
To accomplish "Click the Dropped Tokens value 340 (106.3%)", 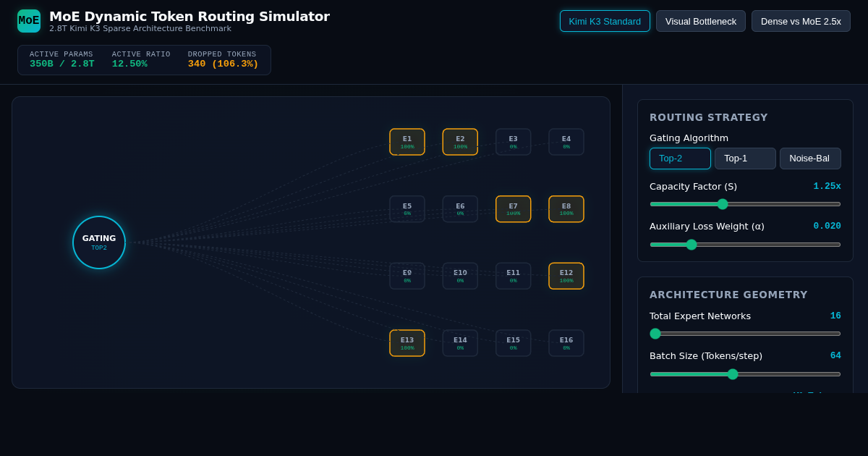I will [x=224, y=64].
